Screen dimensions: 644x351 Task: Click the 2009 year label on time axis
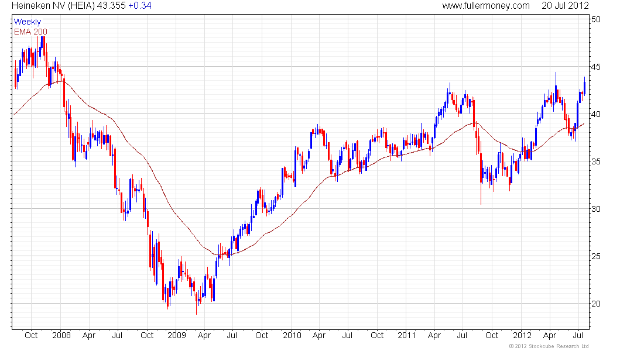pyautogui.click(x=177, y=335)
